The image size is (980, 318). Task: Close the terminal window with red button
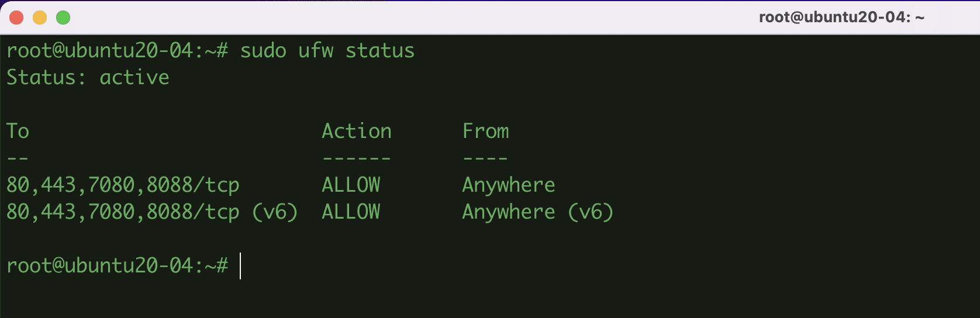pos(16,18)
